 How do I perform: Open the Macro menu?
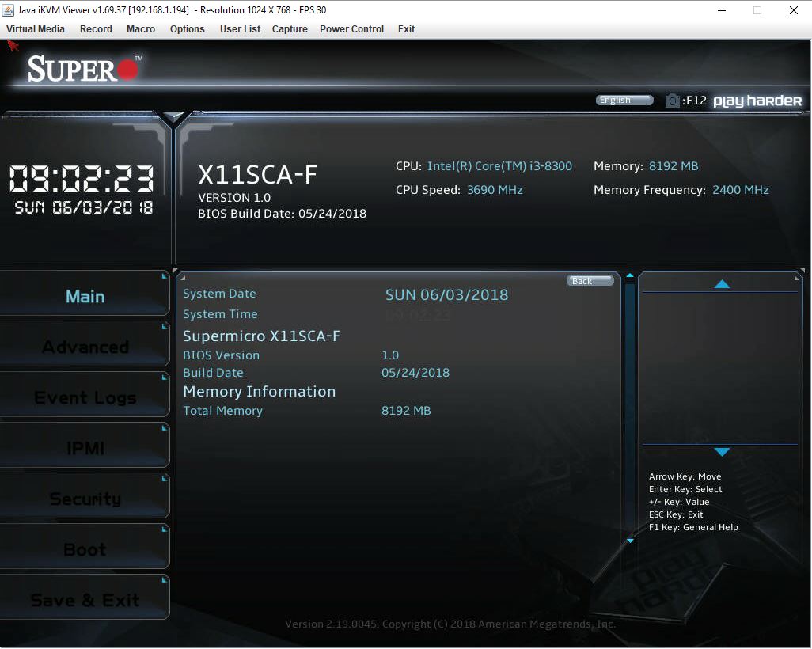click(141, 29)
